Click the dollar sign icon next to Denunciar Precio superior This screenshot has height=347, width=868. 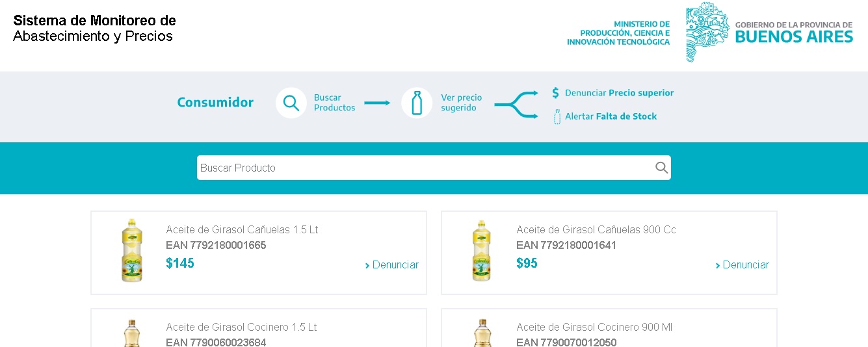tap(555, 93)
